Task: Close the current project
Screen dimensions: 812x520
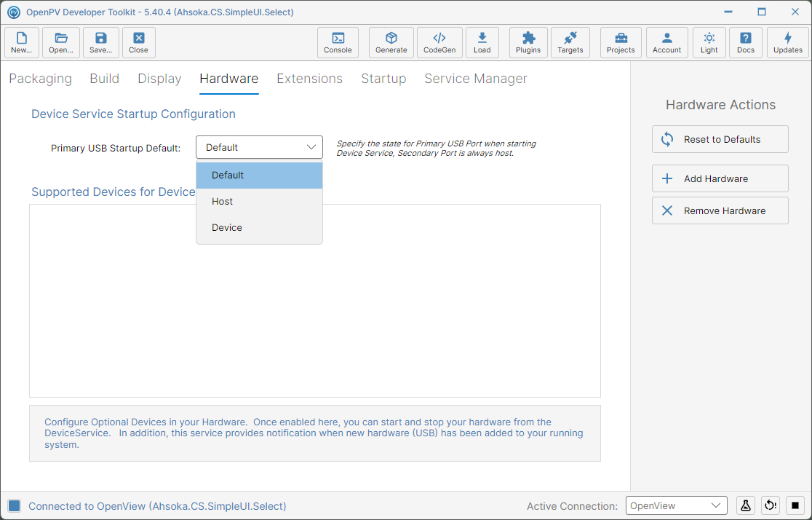Action: point(139,42)
